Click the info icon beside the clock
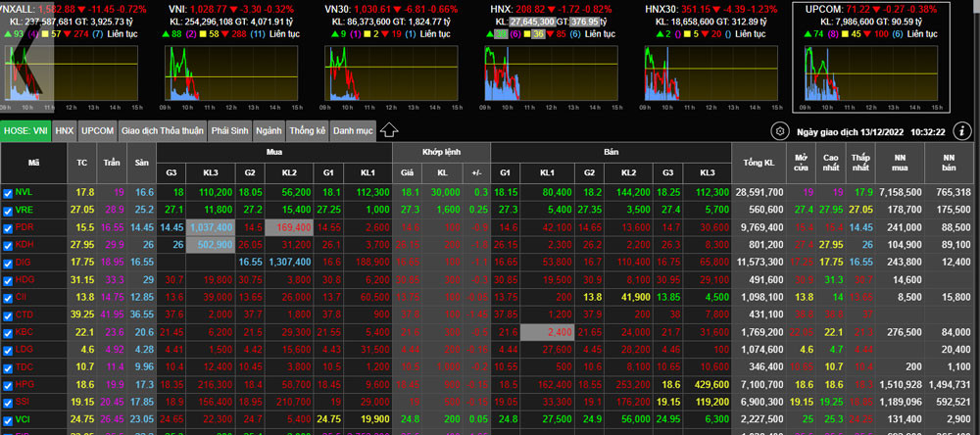This screenshot has width=980, height=435. [963, 130]
